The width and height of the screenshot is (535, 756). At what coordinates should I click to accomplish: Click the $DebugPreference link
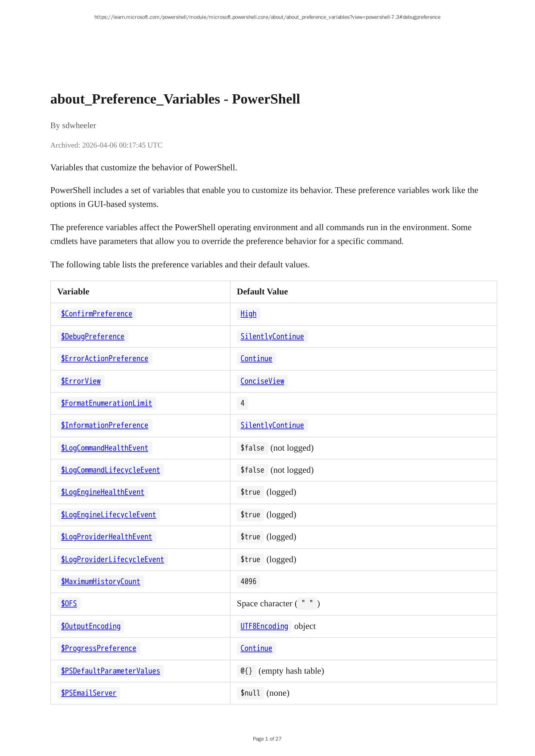93,336
